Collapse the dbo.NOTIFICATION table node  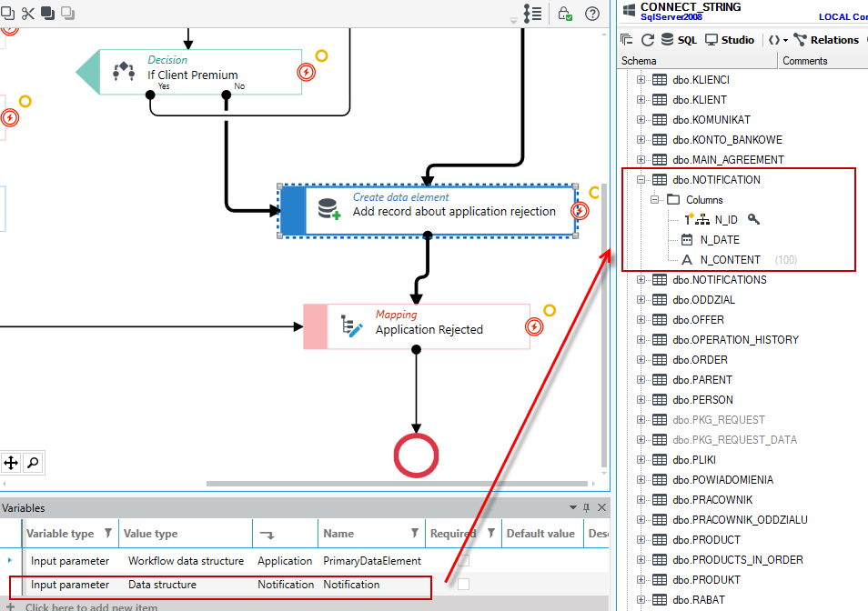click(x=641, y=180)
